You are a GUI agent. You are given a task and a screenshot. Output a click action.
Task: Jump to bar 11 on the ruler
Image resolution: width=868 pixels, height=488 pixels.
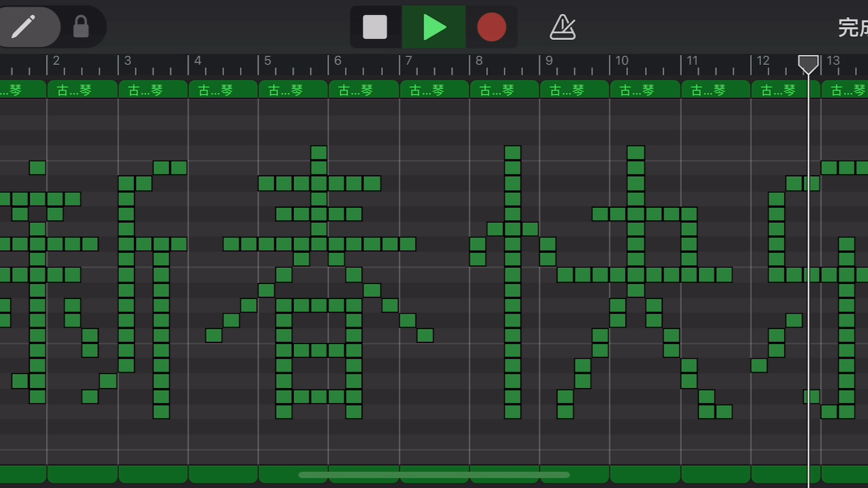[x=692, y=60]
